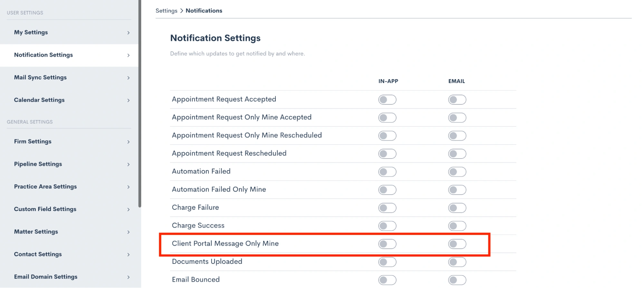Click the arrow icon next to Matter Settings

(128, 232)
